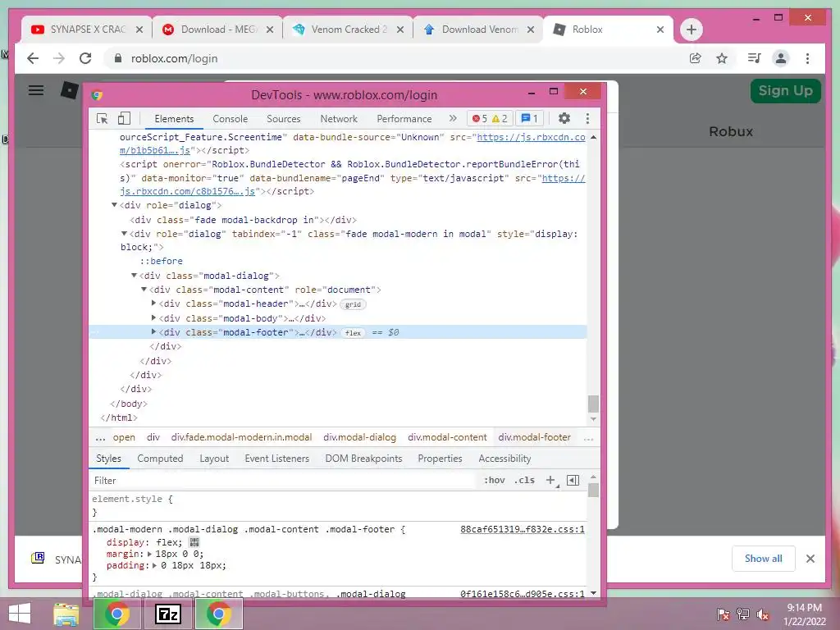The width and height of the screenshot is (840, 630).
Task: Click the DOM tree vertical scrollbar thumb
Action: [x=593, y=404]
